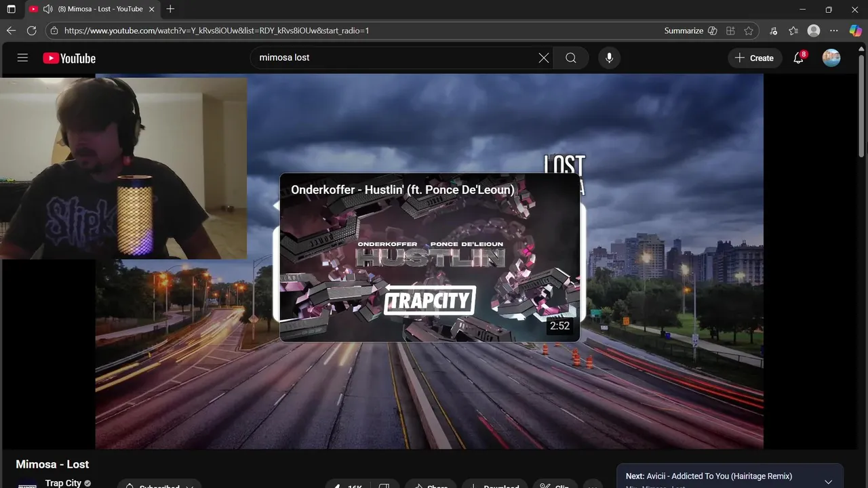Open the YouTube account avatar menu
The image size is (868, 488).
point(831,58)
